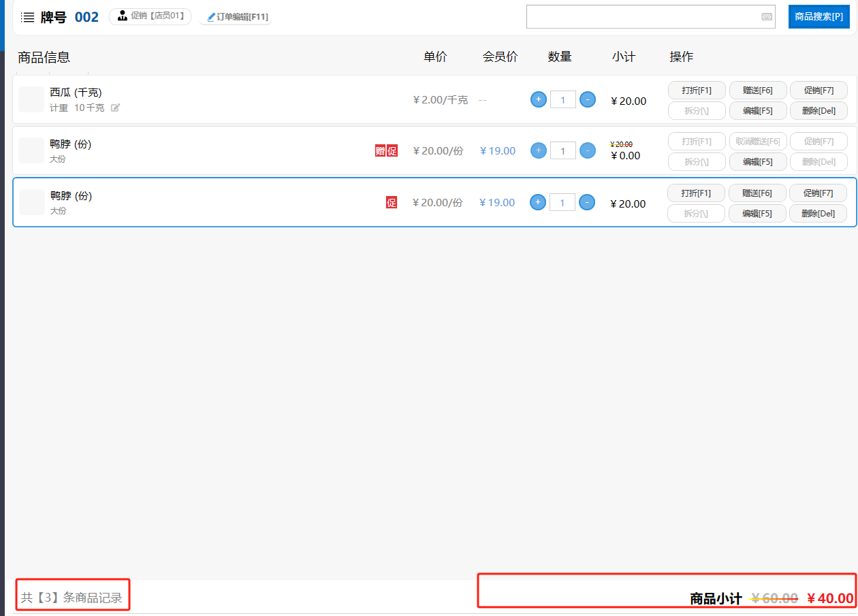Edit the gifted 鸭脖 with 编辑[F5]
Image resolution: width=858 pixels, height=616 pixels.
758,162
